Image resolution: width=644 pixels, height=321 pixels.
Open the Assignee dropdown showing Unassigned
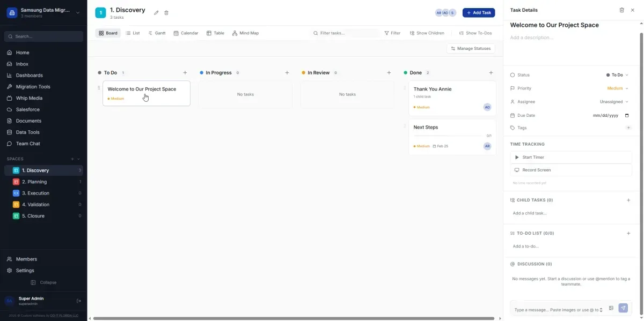point(614,102)
